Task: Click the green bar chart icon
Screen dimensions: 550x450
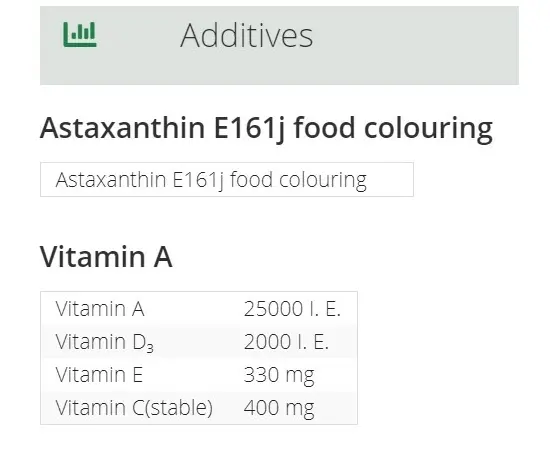Action: pyautogui.click(x=80, y=34)
